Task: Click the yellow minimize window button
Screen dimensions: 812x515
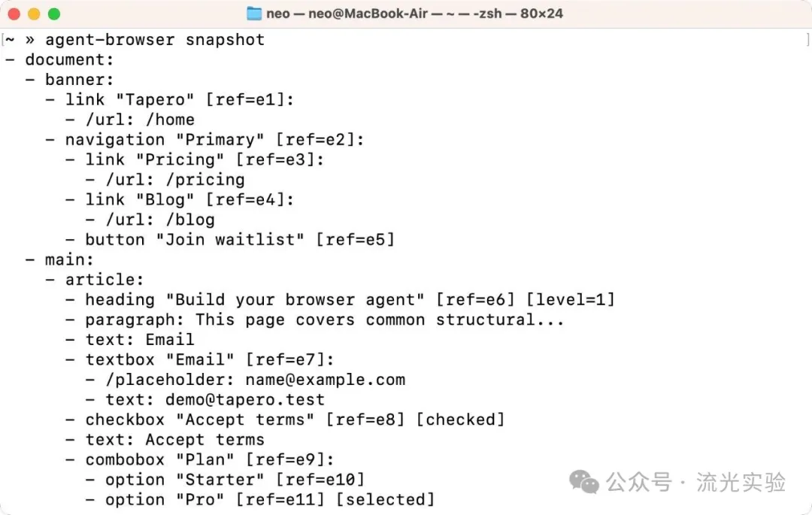Action: (x=34, y=14)
